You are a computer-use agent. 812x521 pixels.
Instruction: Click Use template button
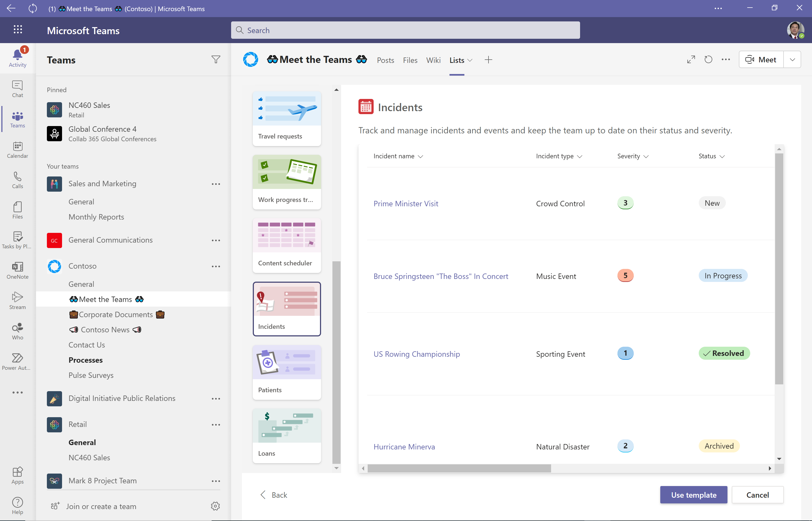tap(693, 495)
